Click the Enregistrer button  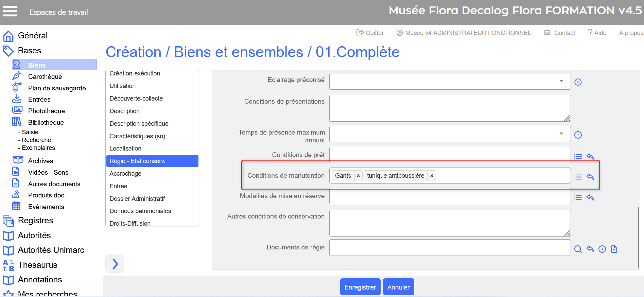click(360, 287)
